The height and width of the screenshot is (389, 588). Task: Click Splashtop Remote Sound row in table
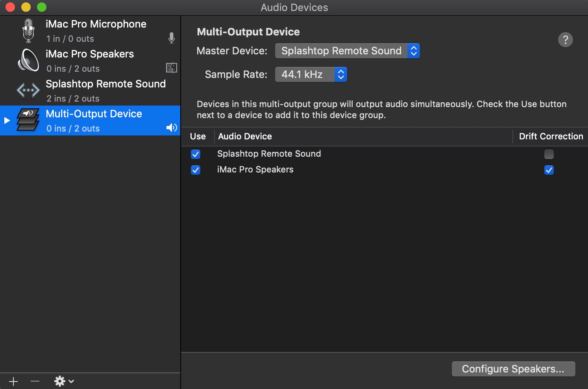(x=385, y=154)
